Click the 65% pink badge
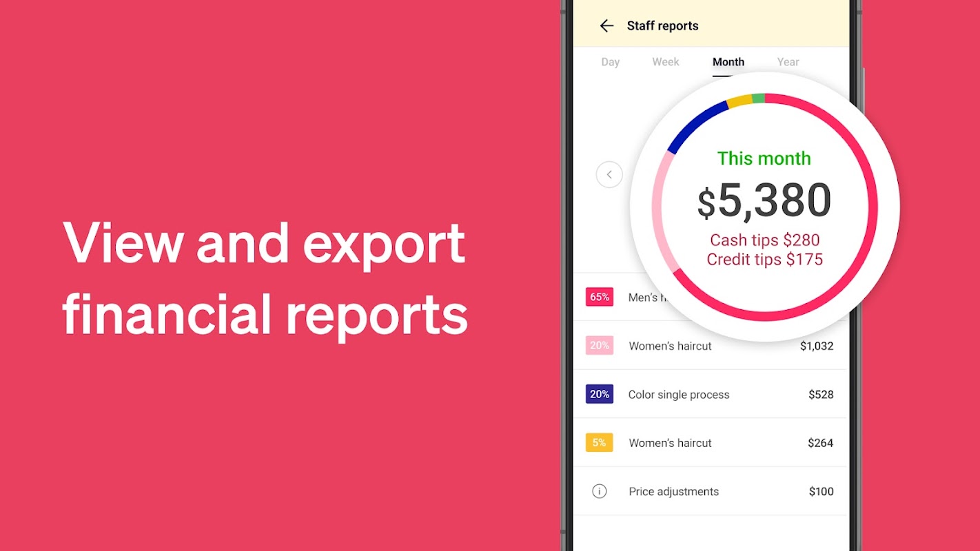Viewport: 980px width, 551px height. [x=600, y=297]
